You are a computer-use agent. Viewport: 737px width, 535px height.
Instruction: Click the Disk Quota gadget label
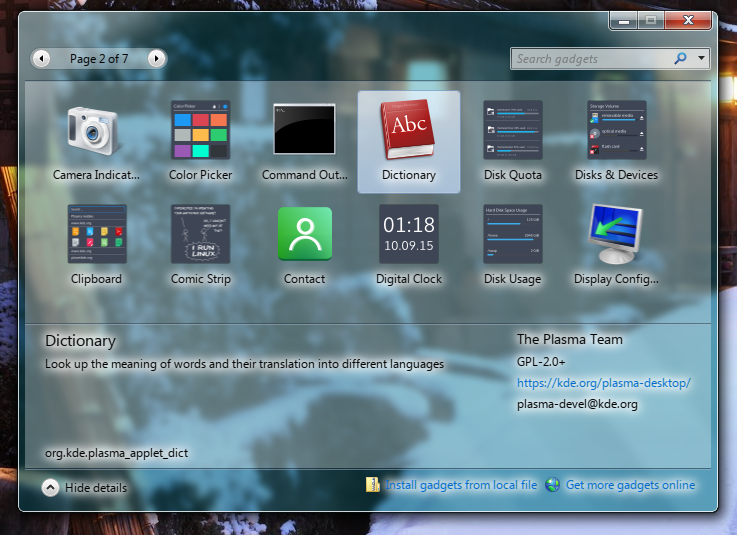(513, 175)
